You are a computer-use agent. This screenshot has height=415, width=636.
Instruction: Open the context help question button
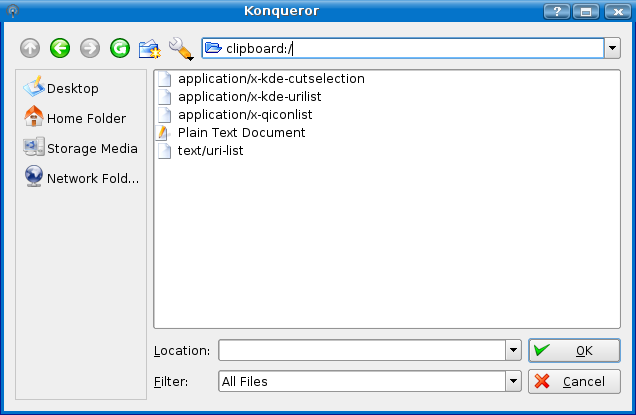pos(556,11)
